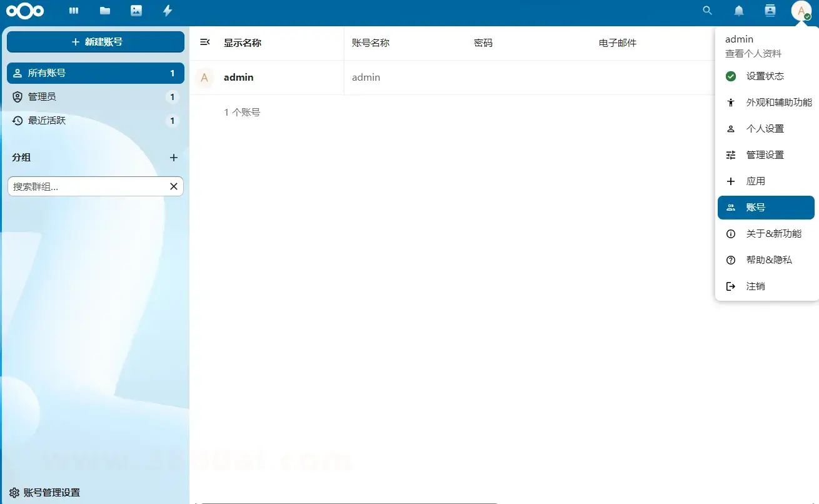This screenshot has width=819, height=504.
Task: Open the Activity lightning bolt icon
Action: (x=167, y=11)
